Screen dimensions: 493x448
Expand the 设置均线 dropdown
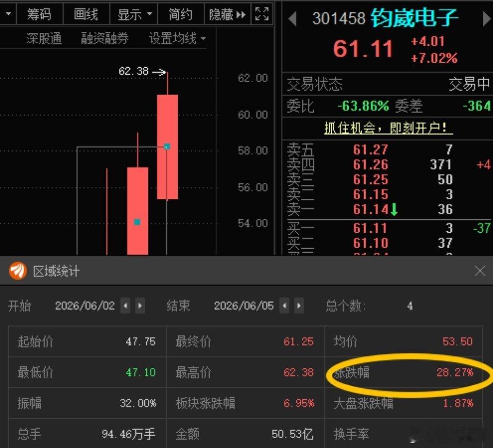coord(177,39)
